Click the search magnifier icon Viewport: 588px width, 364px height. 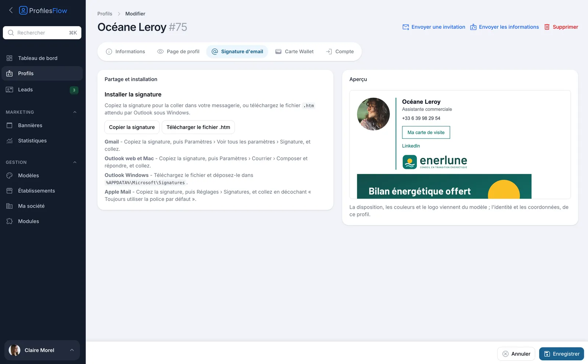point(11,33)
